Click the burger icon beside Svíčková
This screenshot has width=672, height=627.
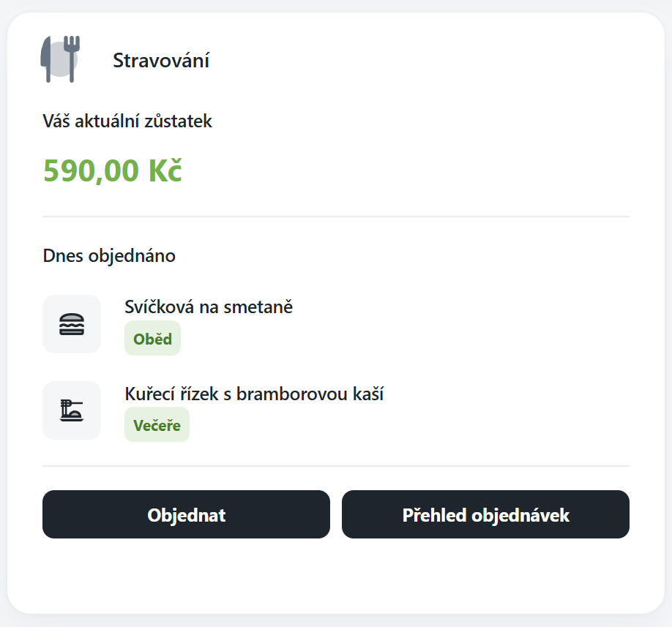(72, 324)
